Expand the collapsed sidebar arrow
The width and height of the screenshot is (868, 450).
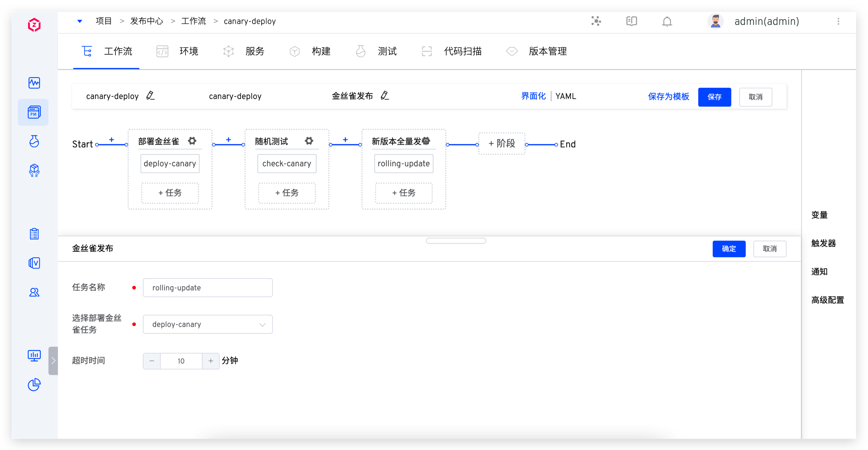pyautogui.click(x=53, y=361)
